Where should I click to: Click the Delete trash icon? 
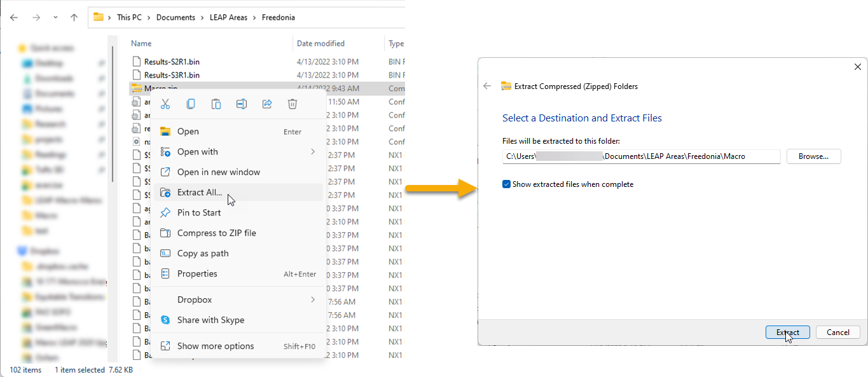(293, 104)
